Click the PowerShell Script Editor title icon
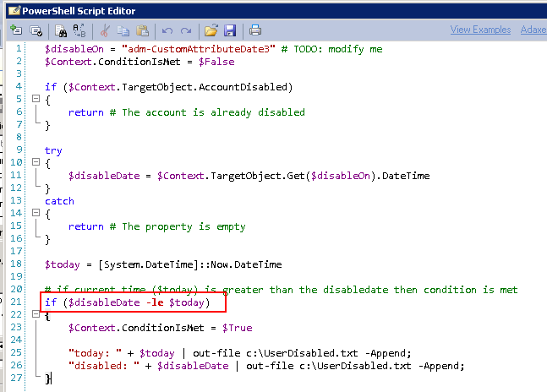The height and width of the screenshot is (392, 547). coord(14,11)
